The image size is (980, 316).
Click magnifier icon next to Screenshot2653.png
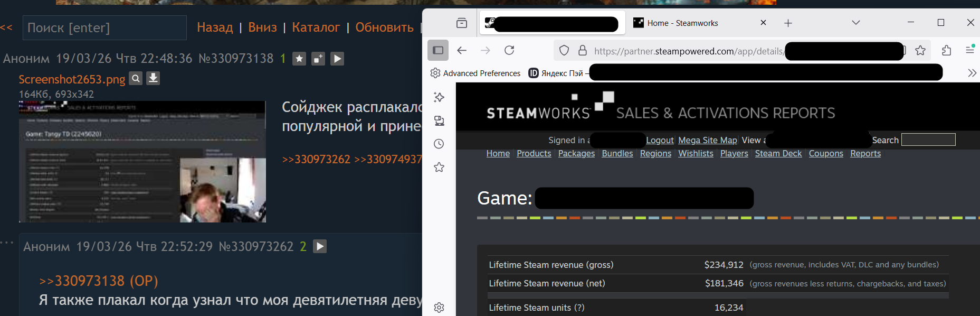136,78
